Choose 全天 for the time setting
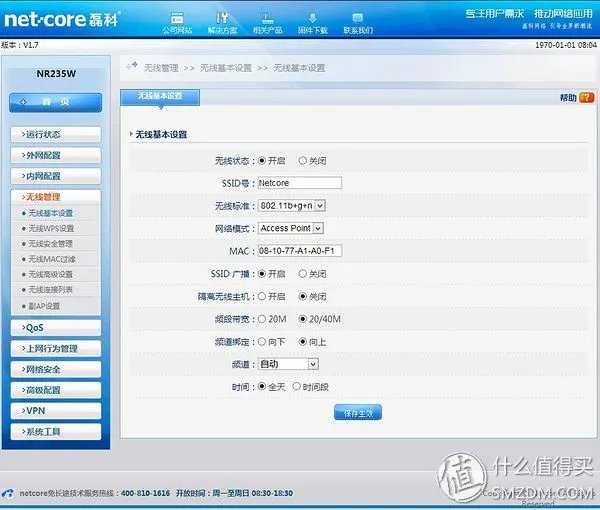This screenshot has height=510, width=600. [x=262, y=386]
